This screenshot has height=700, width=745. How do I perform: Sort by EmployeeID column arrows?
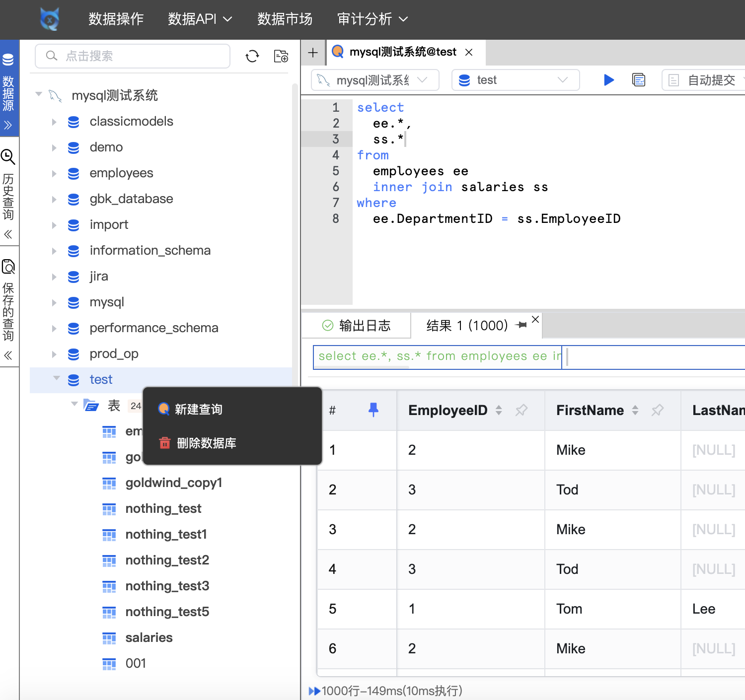[499, 410]
